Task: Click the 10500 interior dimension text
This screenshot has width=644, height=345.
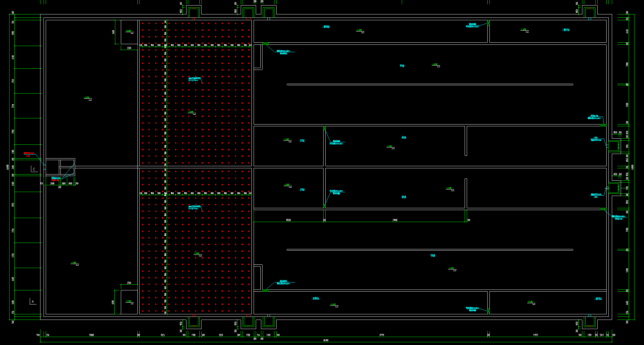Action: point(288,220)
